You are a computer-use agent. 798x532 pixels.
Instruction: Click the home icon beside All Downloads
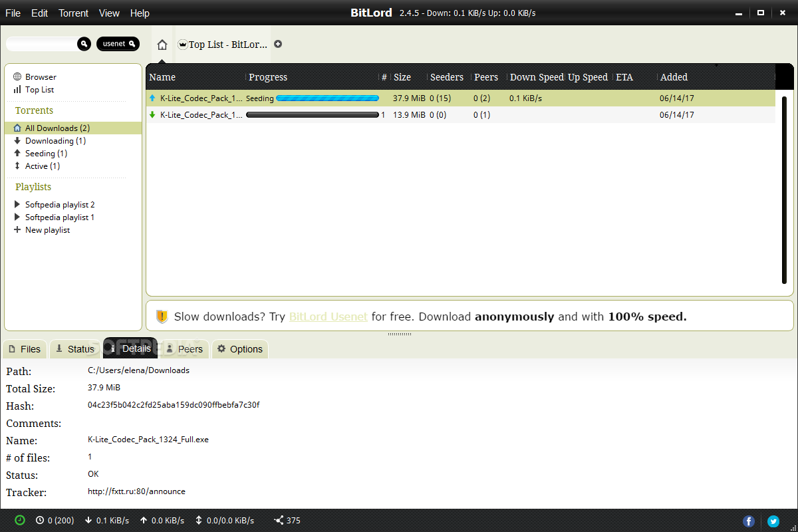[x=18, y=128]
